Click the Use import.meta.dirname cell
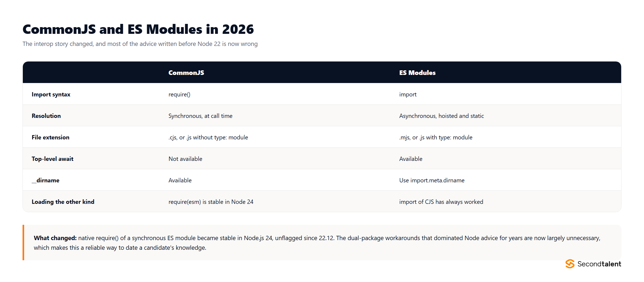This screenshot has height=282, width=644. tap(432, 180)
